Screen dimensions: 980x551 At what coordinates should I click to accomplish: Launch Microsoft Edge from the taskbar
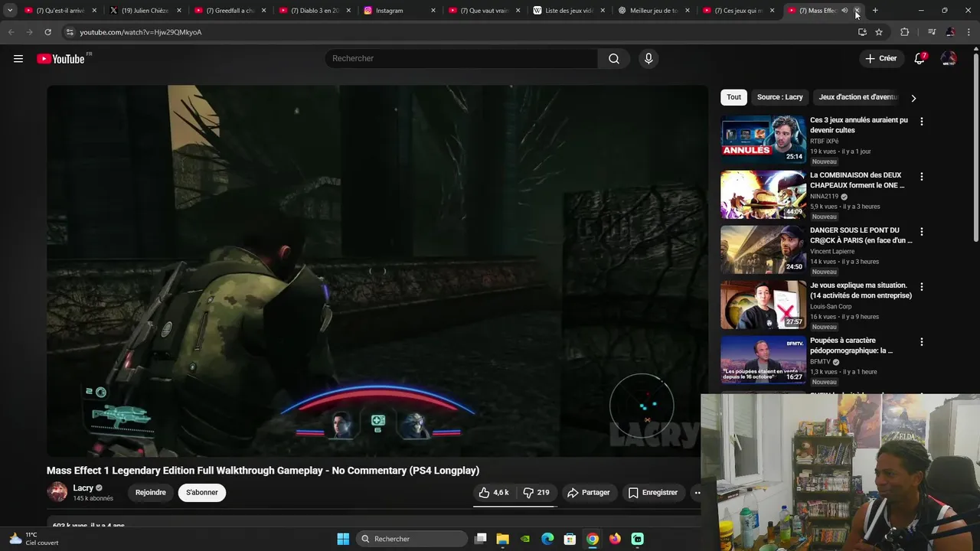coord(547,539)
